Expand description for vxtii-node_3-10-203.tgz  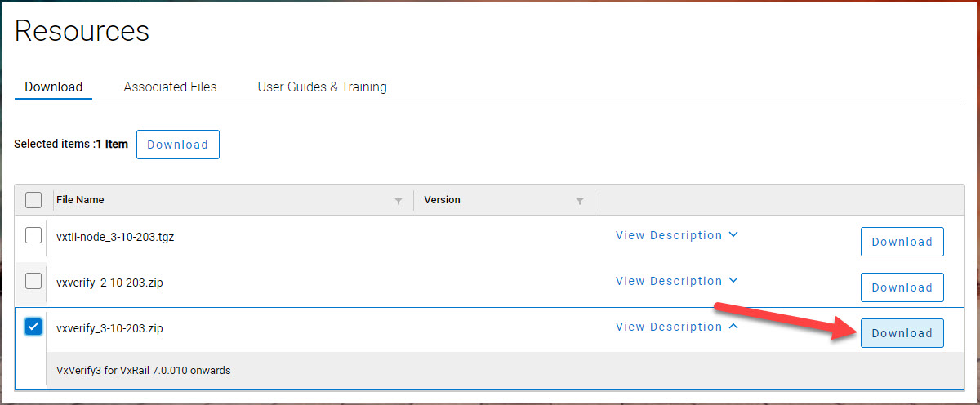676,235
